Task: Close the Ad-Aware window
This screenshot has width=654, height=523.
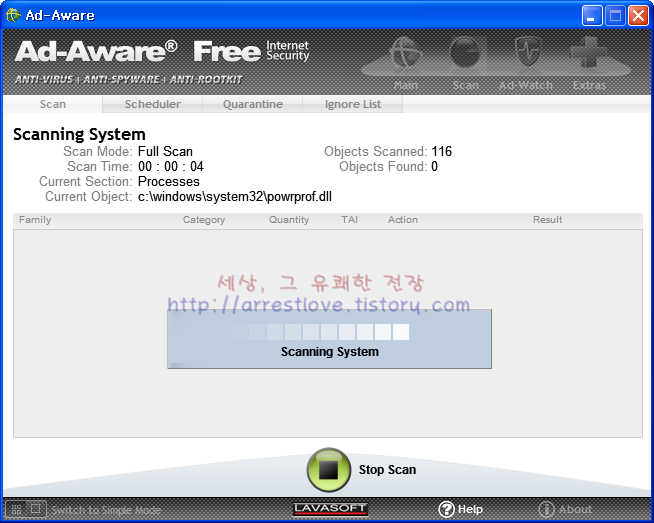Action: coord(638,16)
